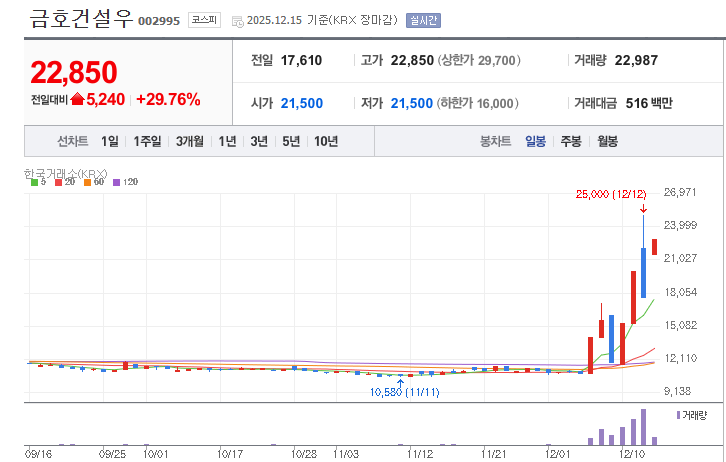Image resolution: width=726 pixels, height=462 pixels.
Task: Click the 실시간 badge
Action: pyautogui.click(x=423, y=20)
